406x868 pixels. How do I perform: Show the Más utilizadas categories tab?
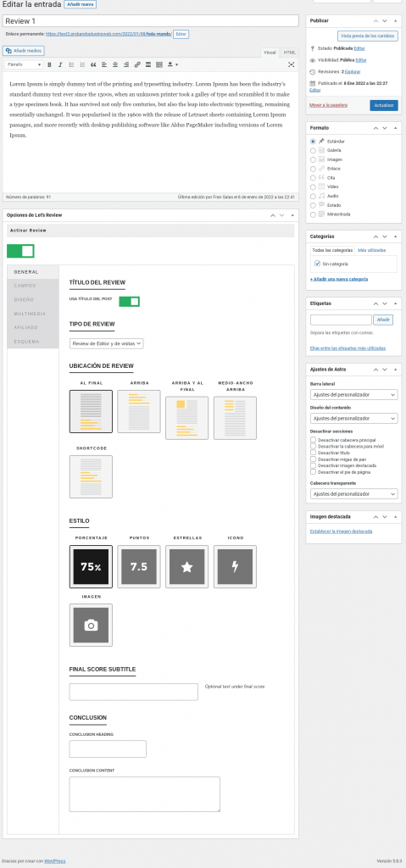pos(371,250)
